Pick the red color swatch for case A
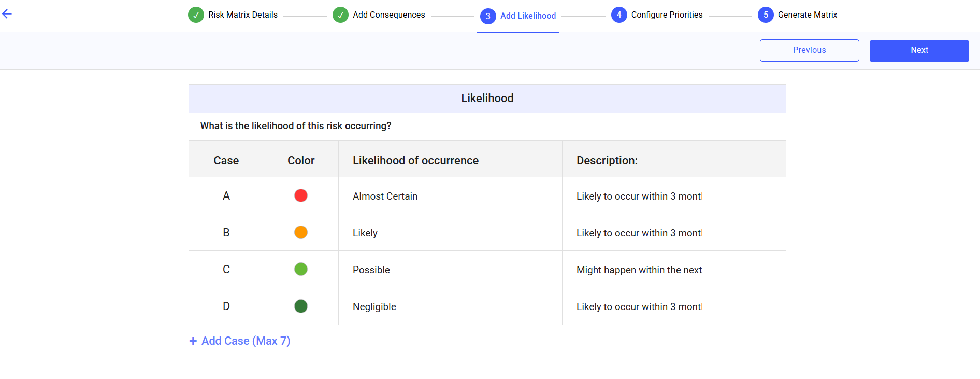The height and width of the screenshot is (379, 980). [301, 195]
